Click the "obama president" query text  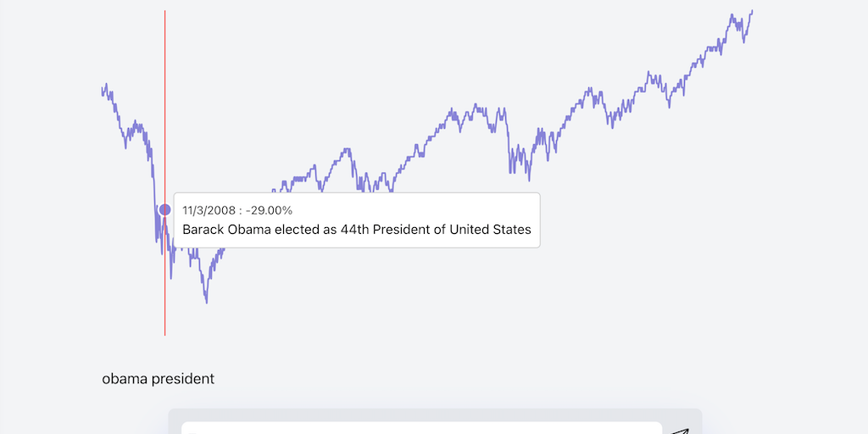(159, 379)
